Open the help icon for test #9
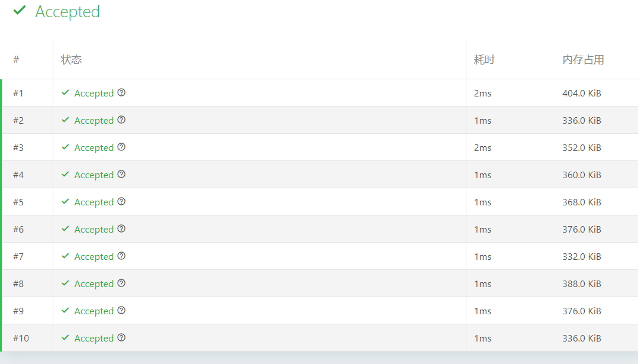The width and height of the screenshot is (638, 364). (121, 311)
